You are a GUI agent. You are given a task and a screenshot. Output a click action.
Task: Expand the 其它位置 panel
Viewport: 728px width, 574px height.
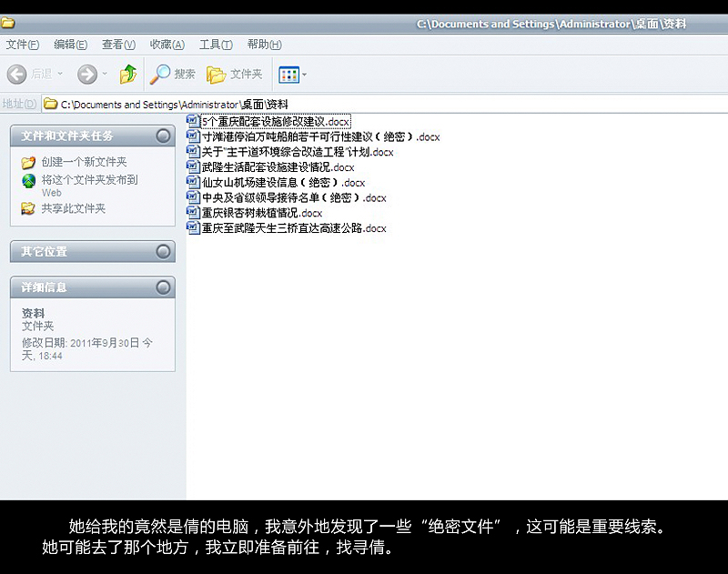[163, 251]
